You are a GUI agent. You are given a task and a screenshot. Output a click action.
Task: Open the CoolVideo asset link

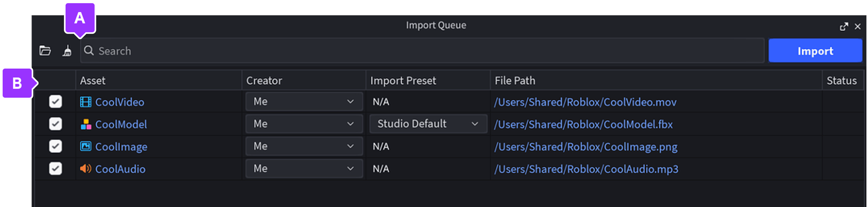click(x=120, y=102)
